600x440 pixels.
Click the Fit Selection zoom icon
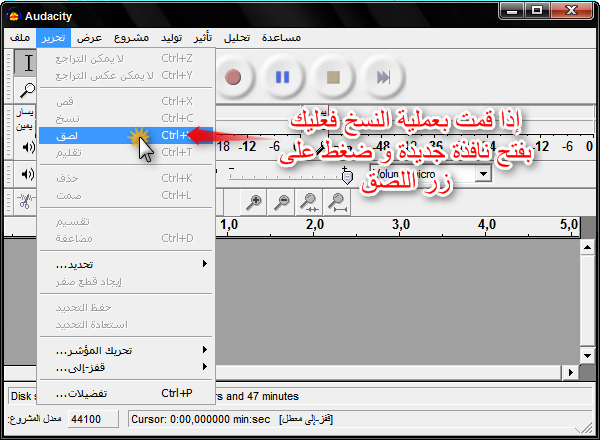pos(309,202)
